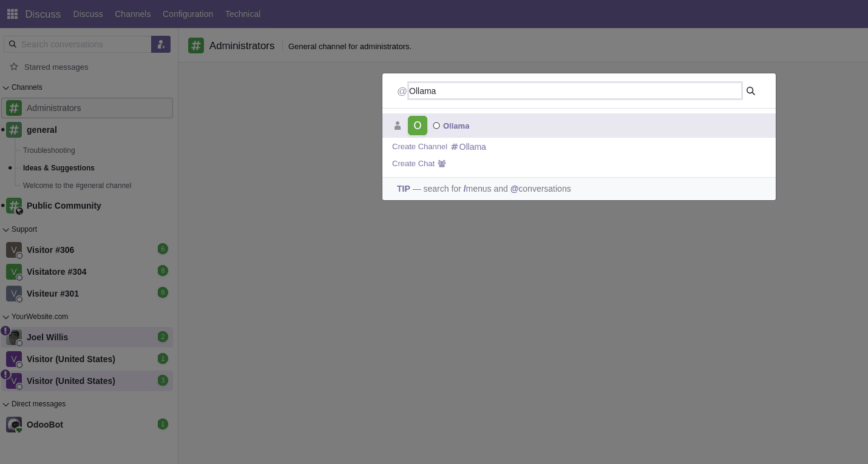
Task: Click the search icon in the command palette
Action: [750, 90]
